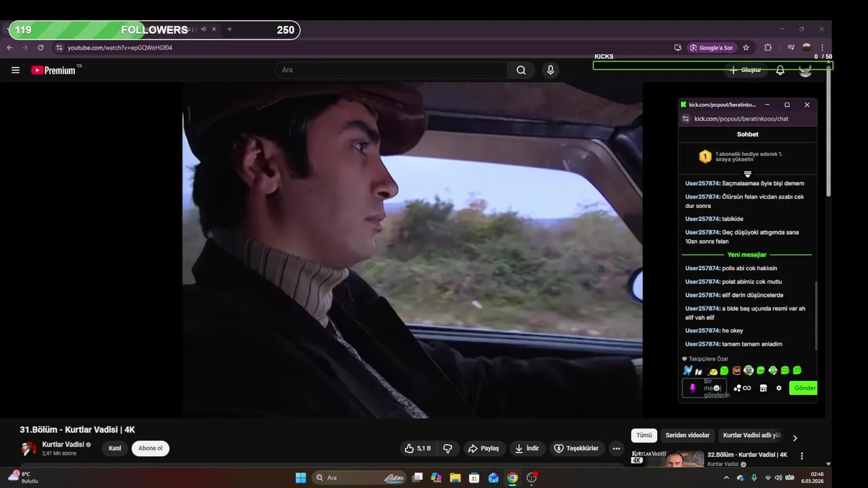
Task: Open options menu for 32.Bölüm video
Action: 802,456
